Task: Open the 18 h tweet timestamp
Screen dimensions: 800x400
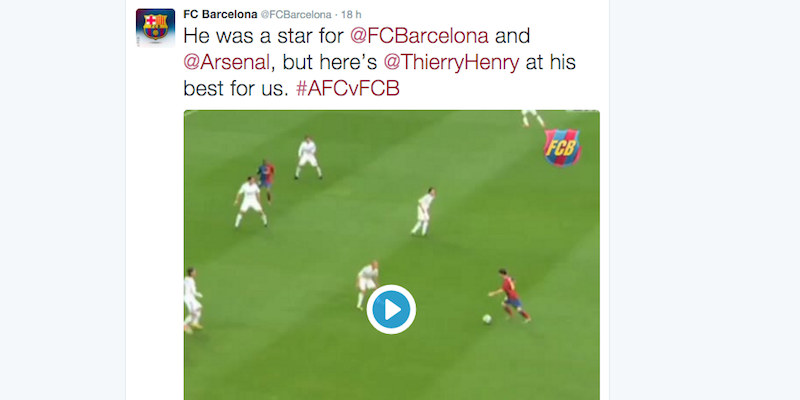Action: 351,14
